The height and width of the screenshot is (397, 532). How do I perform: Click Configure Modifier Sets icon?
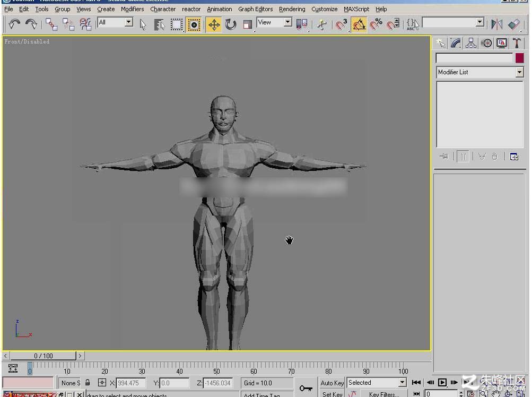point(514,157)
